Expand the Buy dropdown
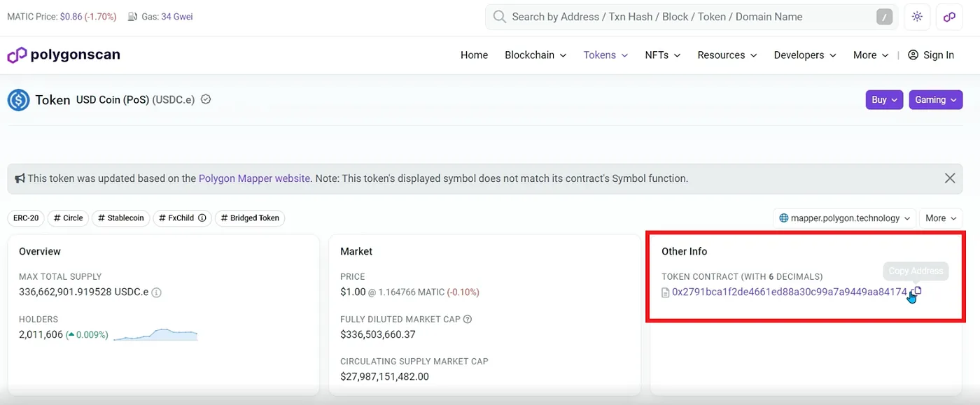 coord(884,100)
